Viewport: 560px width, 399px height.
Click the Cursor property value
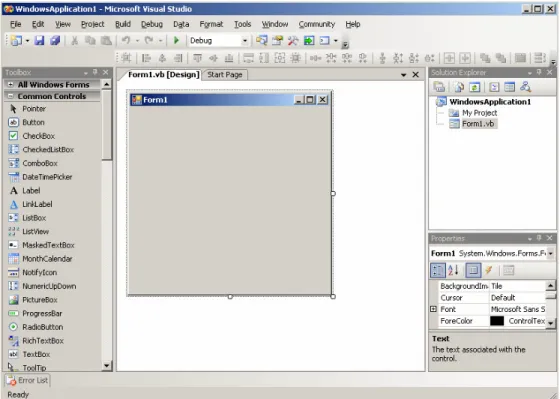[x=517, y=298]
